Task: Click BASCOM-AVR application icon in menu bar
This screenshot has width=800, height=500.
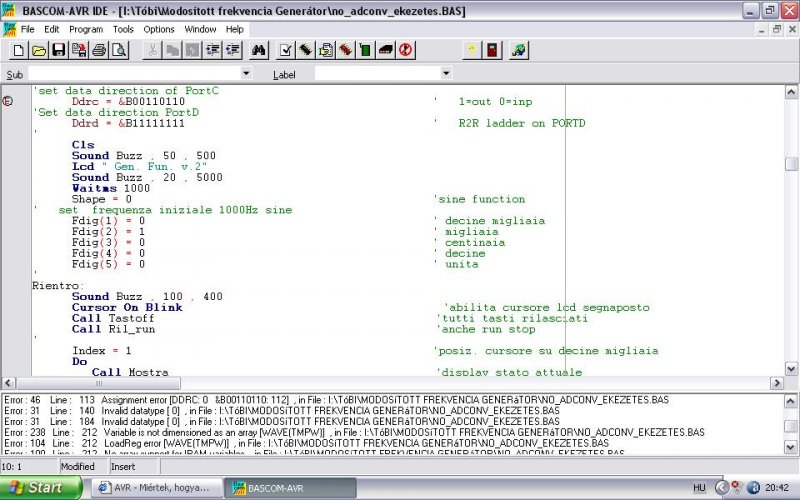Action: [x=9, y=29]
